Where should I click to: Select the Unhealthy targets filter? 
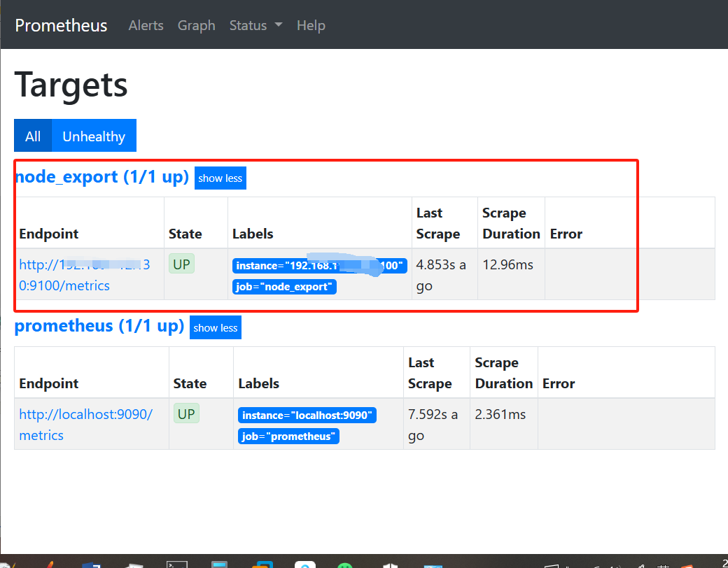94,136
